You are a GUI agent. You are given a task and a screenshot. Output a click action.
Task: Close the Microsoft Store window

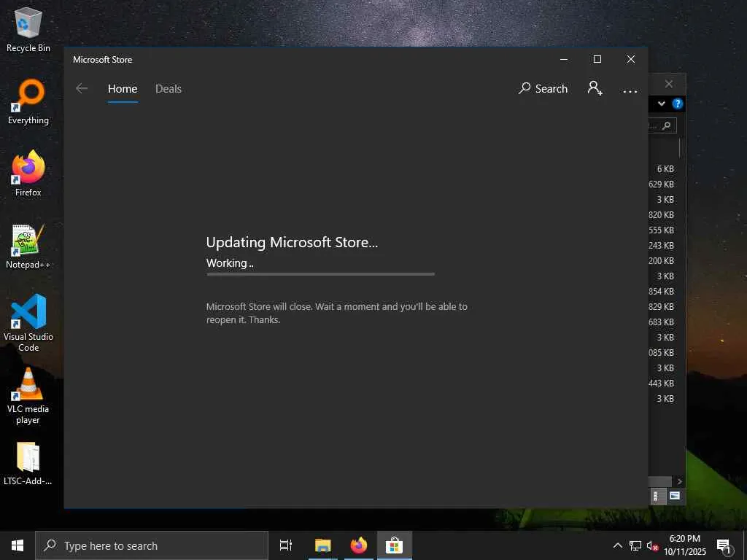[631, 59]
